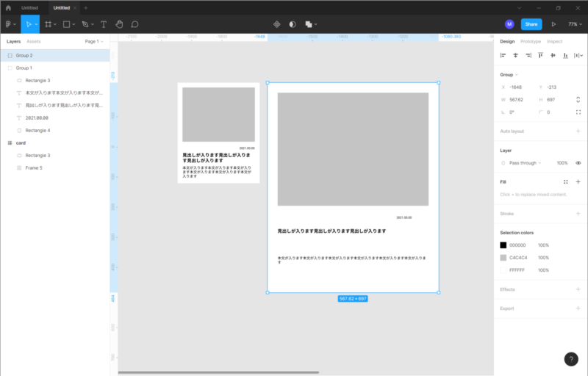This screenshot has width=588, height=376.
Task: Select the Frame tool
Action: pos(49,24)
